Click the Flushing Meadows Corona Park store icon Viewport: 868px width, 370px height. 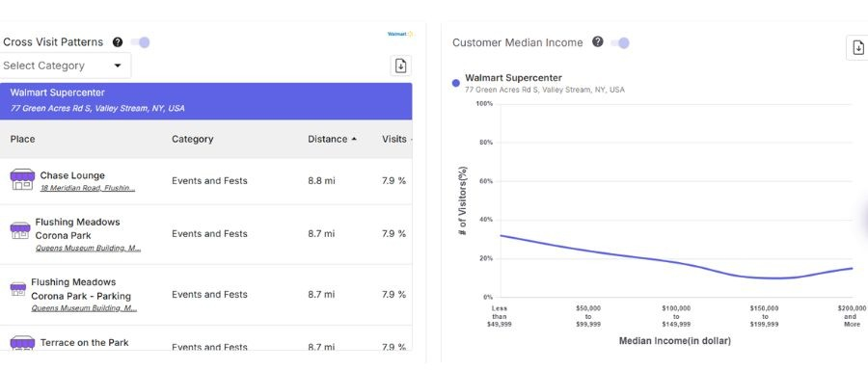click(20, 230)
